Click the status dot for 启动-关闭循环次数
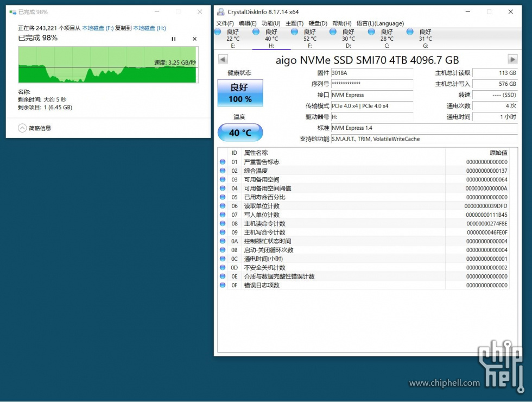Screen dimensions: 532x402 223,250
